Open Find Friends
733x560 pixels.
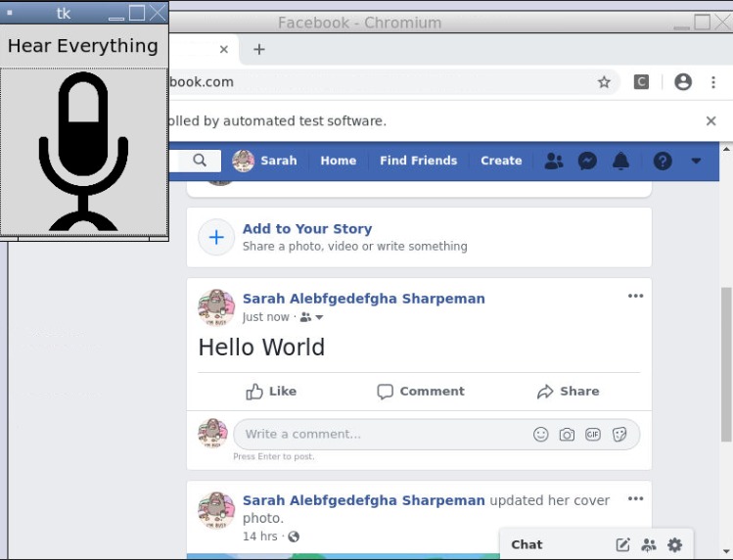[x=419, y=161]
